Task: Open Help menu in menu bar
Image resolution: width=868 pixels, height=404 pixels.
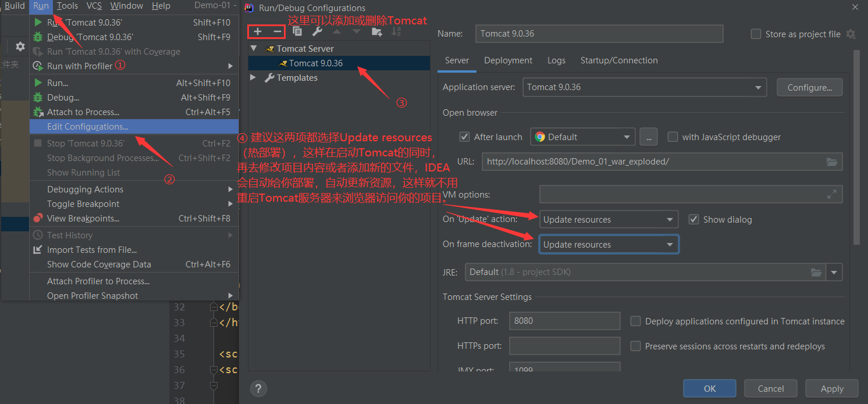Action: coord(161,6)
